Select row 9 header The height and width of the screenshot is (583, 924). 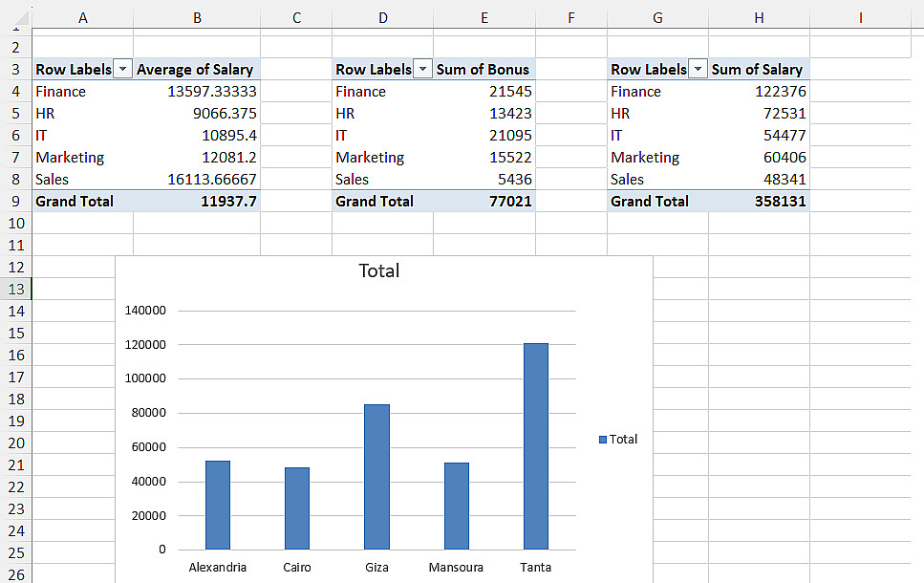pos(16,201)
